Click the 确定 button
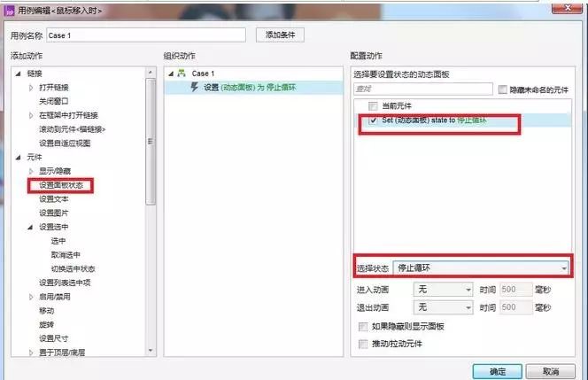The width and height of the screenshot is (588, 380). pyautogui.click(x=498, y=371)
